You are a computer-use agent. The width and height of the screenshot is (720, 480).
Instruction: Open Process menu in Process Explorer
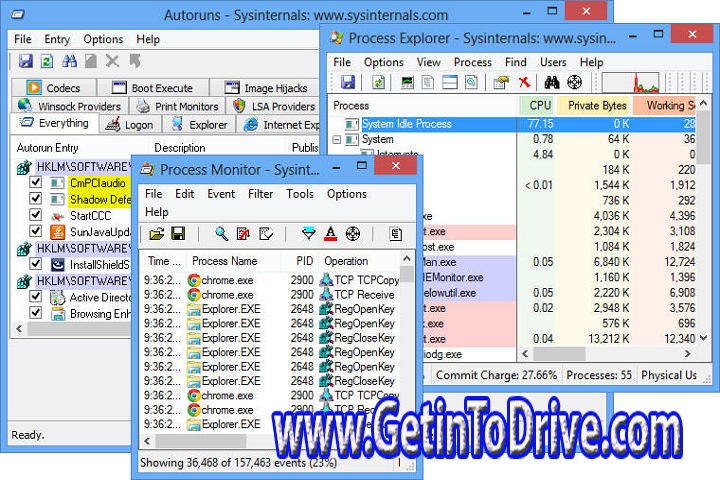point(472,62)
